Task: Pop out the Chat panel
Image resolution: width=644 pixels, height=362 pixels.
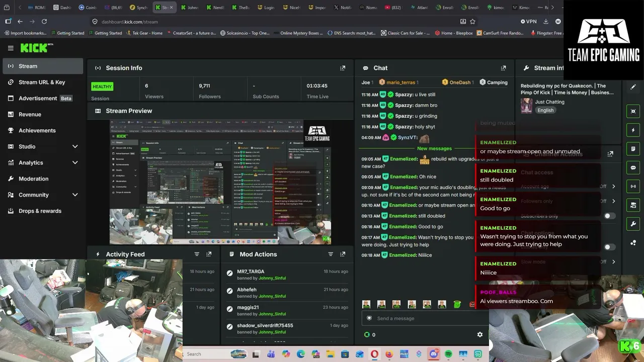Action: pyautogui.click(x=503, y=68)
